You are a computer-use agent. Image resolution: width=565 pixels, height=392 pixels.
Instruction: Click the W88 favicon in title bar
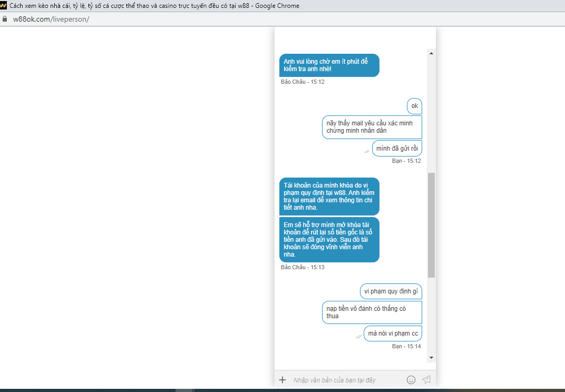coord(4,6)
